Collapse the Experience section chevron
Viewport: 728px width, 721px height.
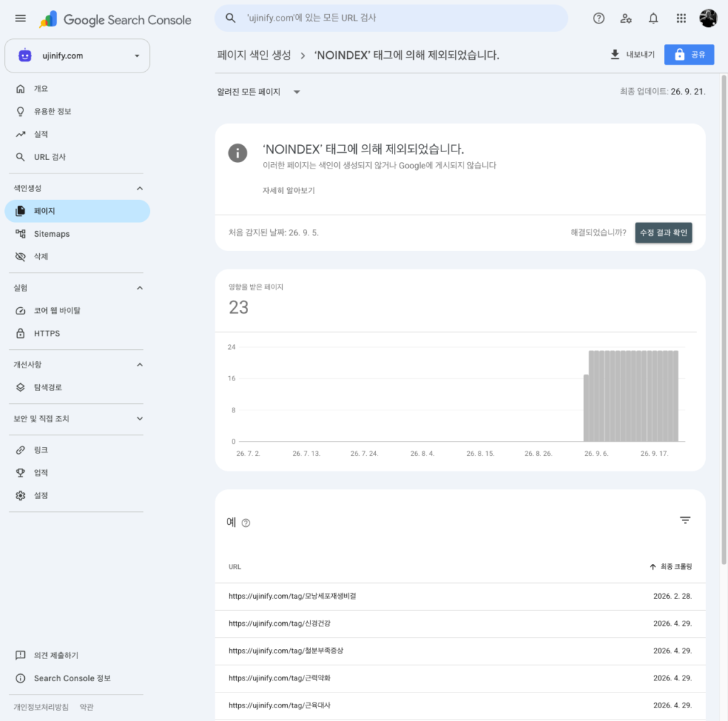pos(140,288)
